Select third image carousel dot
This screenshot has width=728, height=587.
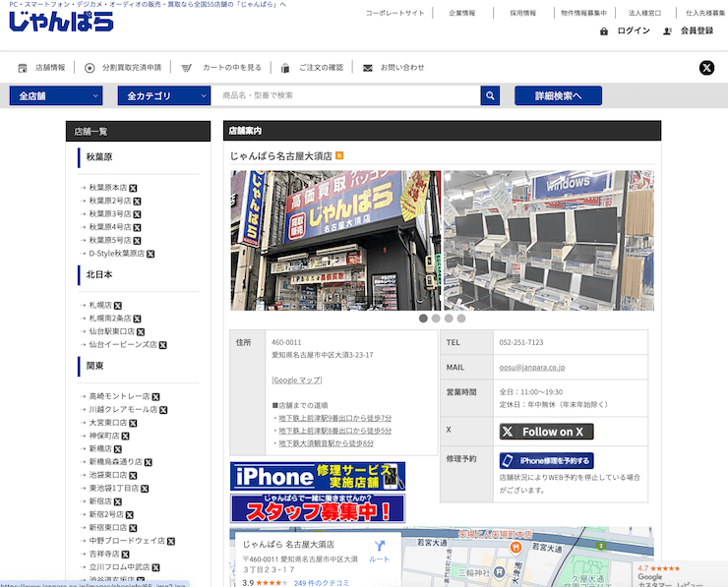click(x=449, y=319)
